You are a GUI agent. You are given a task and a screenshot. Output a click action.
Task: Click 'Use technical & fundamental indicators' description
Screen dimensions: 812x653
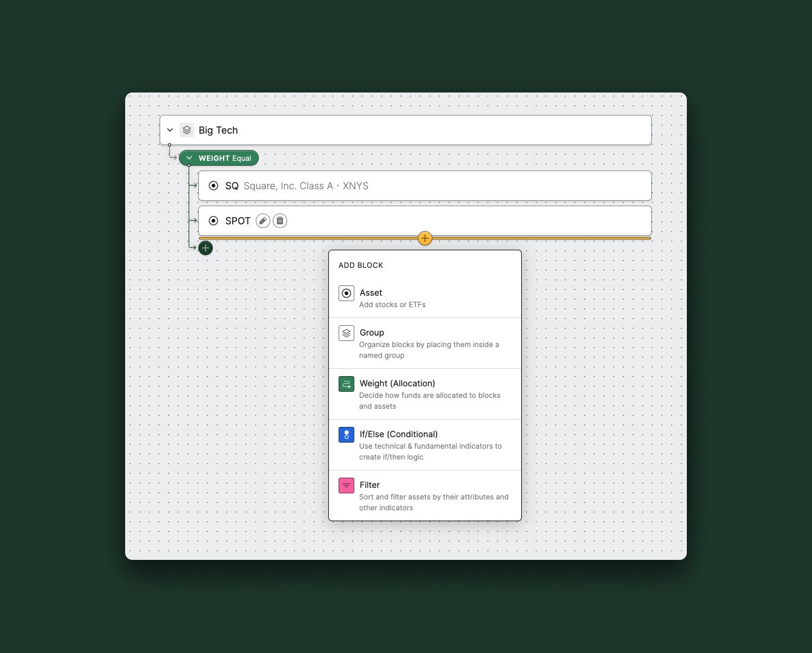click(430, 452)
